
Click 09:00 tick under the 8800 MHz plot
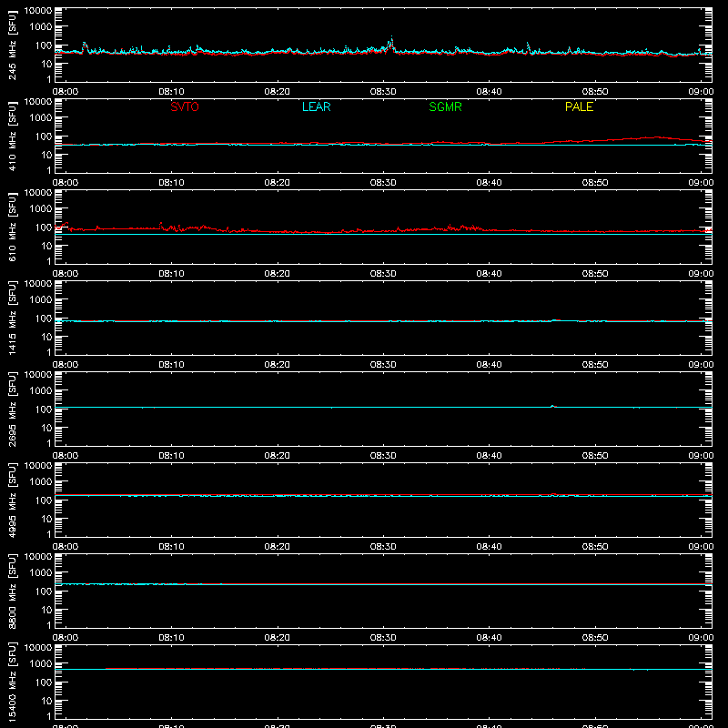tap(701, 638)
